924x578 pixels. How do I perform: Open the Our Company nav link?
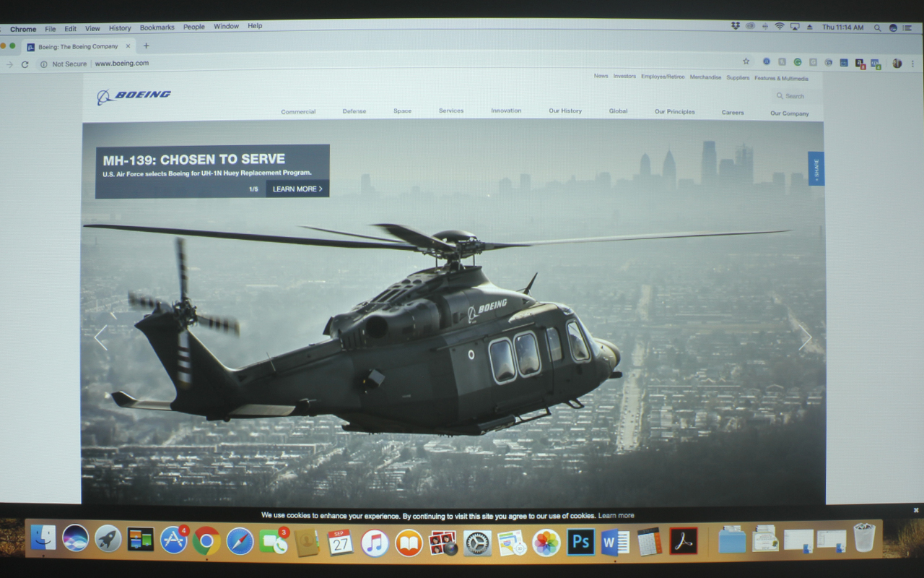tap(789, 113)
